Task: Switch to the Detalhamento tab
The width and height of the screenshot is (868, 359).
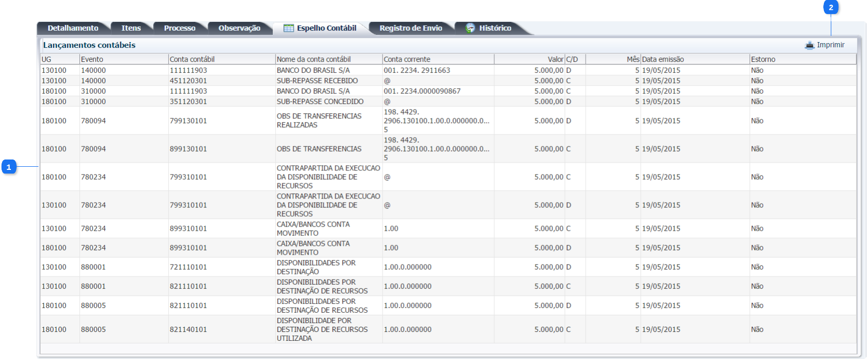Action: pyautogui.click(x=73, y=28)
